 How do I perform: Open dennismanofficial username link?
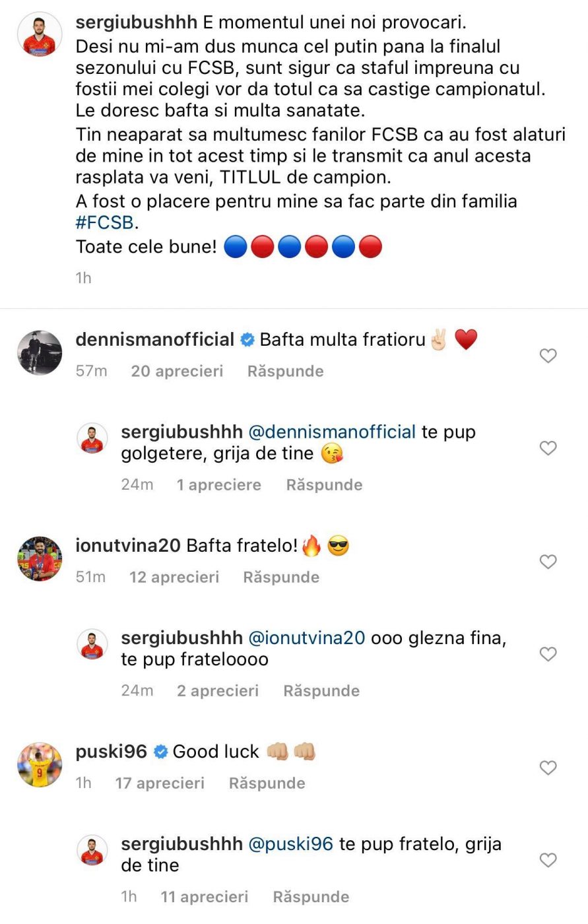click(x=155, y=339)
